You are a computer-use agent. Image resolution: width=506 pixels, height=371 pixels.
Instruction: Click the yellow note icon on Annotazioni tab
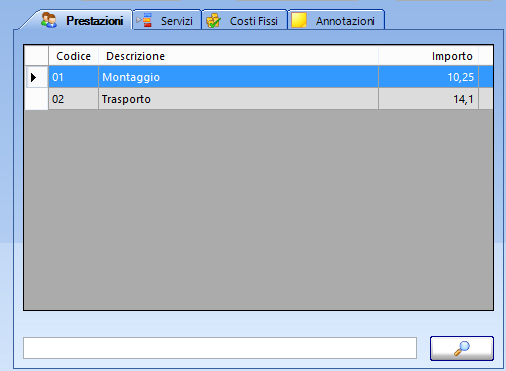299,20
